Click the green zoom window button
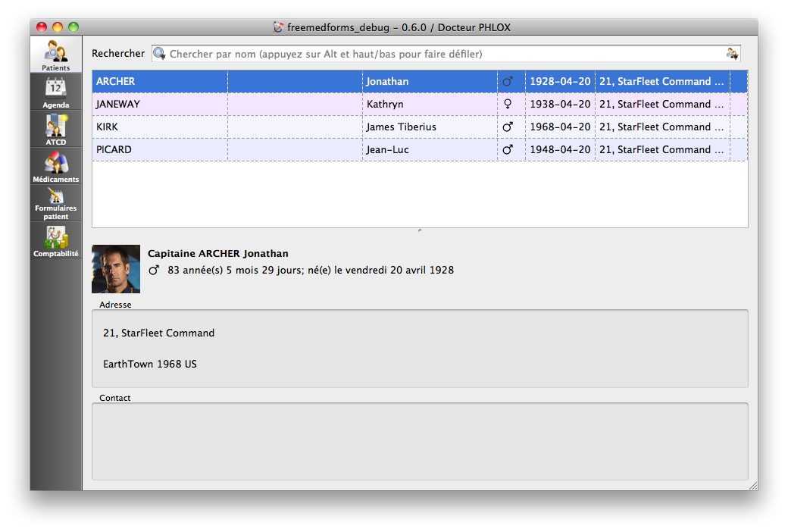The width and height of the screenshot is (788, 532). tap(73, 27)
